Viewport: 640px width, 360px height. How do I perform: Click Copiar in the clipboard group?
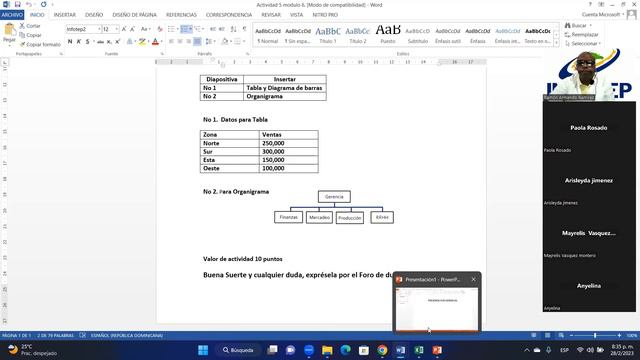coord(30,35)
